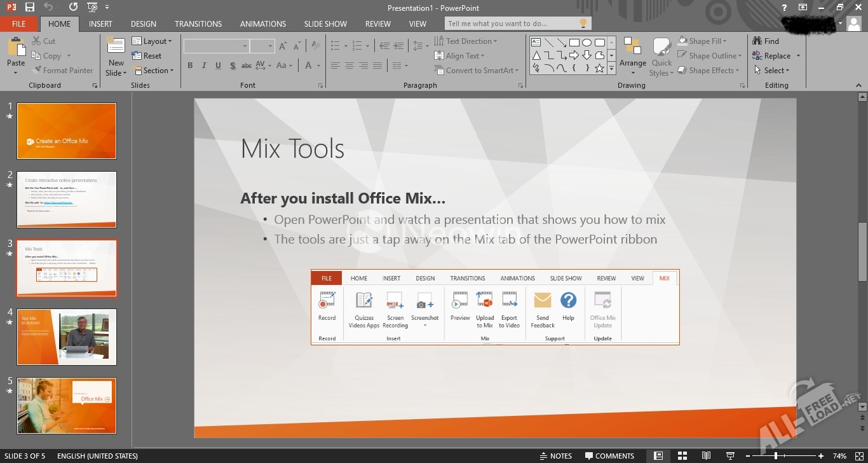Toggle bold formatting
The image size is (868, 463).
[189, 65]
